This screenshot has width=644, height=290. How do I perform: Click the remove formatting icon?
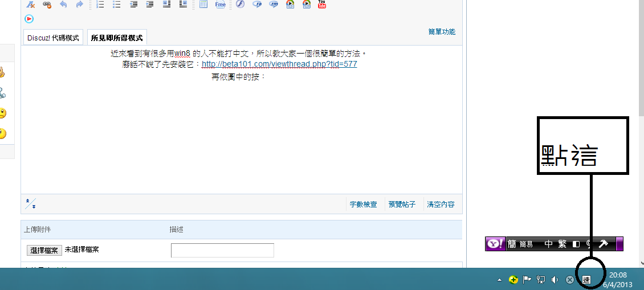[31, 5]
